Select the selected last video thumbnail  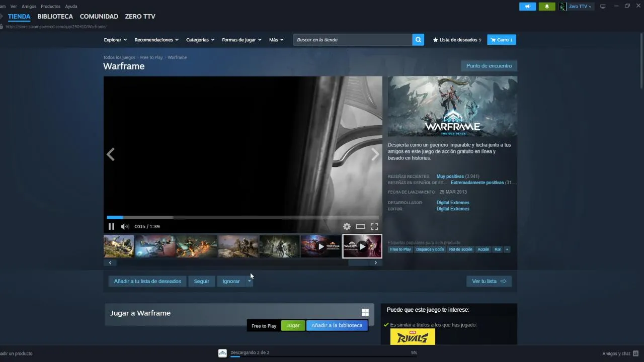[362, 246]
